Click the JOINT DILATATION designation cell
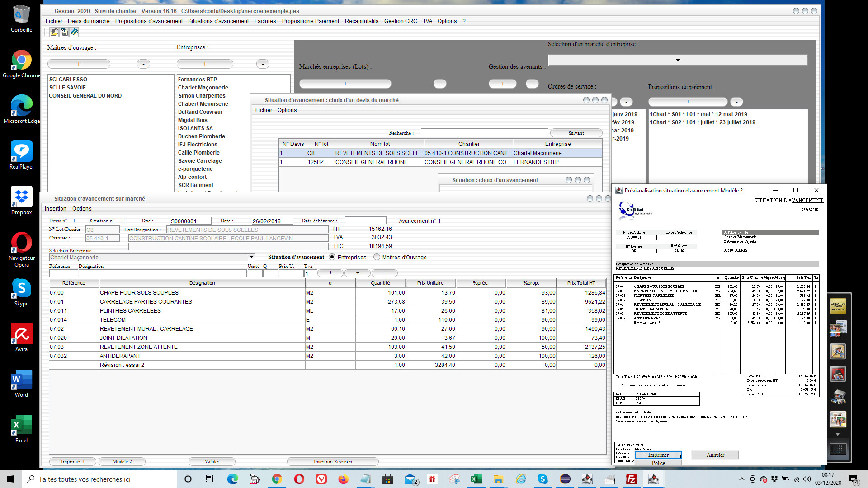The height and width of the screenshot is (488, 868). [x=202, y=338]
